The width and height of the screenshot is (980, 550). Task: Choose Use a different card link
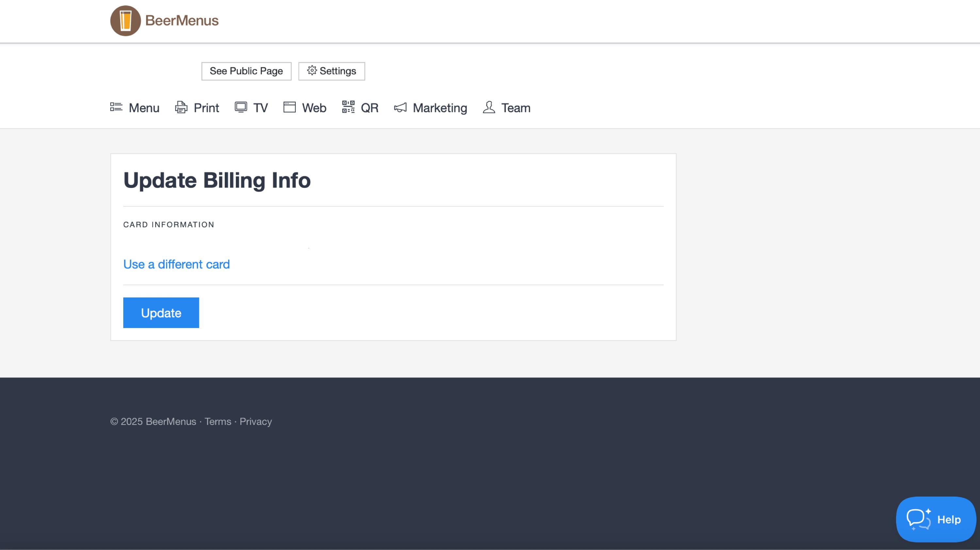176,264
